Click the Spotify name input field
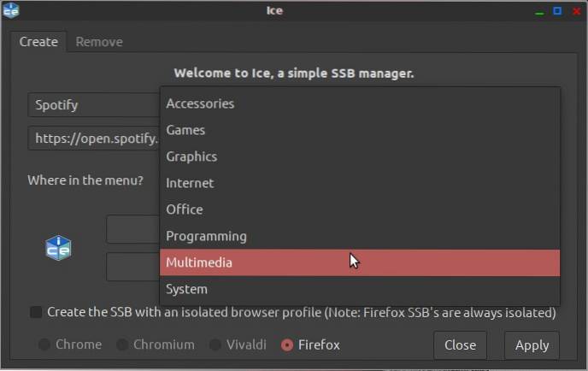The height and width of the screenshot is (371, 588). pos(94,105)
